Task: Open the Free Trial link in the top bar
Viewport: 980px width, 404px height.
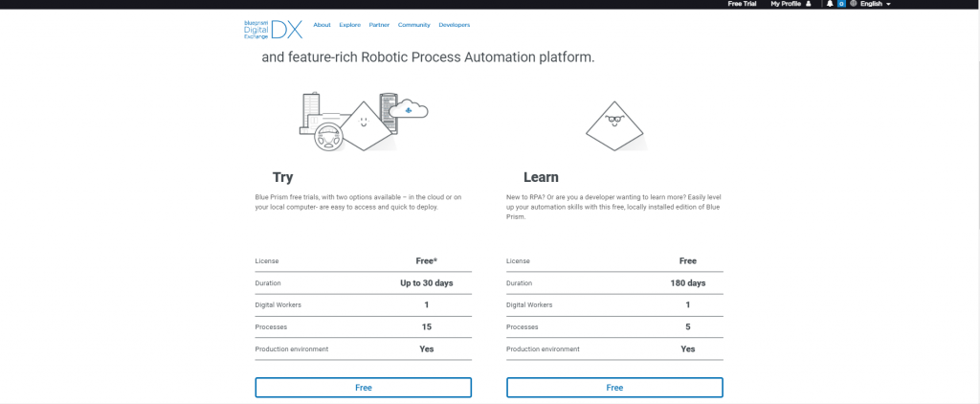Action: pos(742,4)
